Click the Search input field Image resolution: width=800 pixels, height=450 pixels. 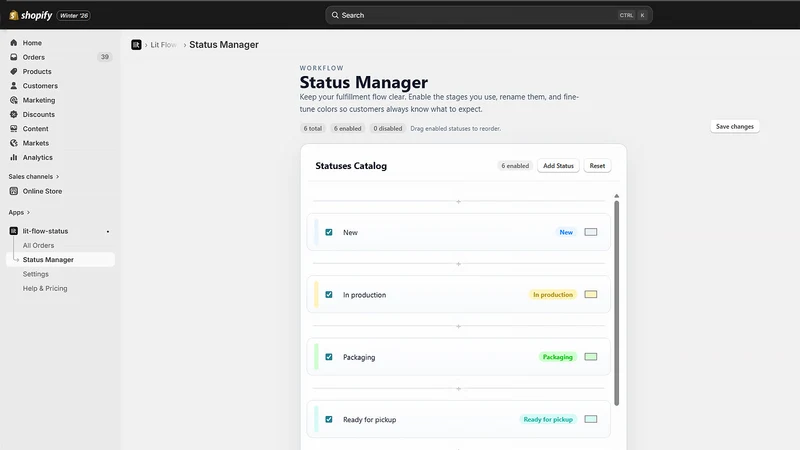pos(489,15)
